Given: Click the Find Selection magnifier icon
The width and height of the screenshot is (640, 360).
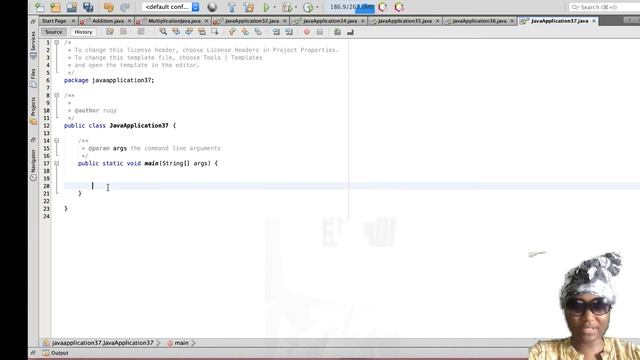Looking at the screenshot, I should [x=163, y=32].
